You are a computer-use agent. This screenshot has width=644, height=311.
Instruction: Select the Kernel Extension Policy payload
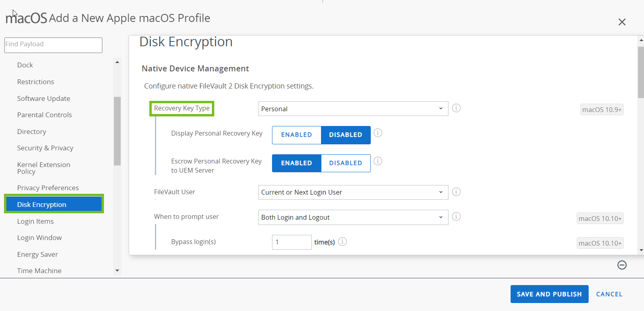[x=43, y=168]
